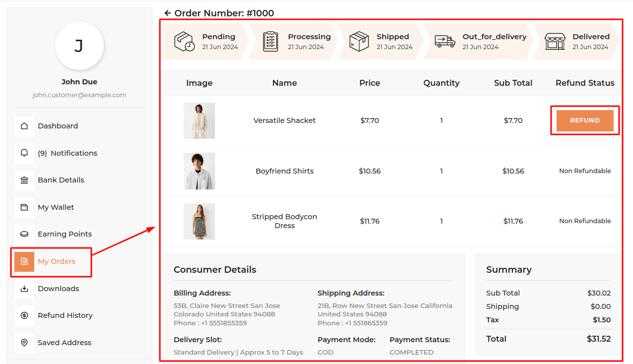
Task: Click the Dashboard home icon
Action: click(x=24, y=126)
